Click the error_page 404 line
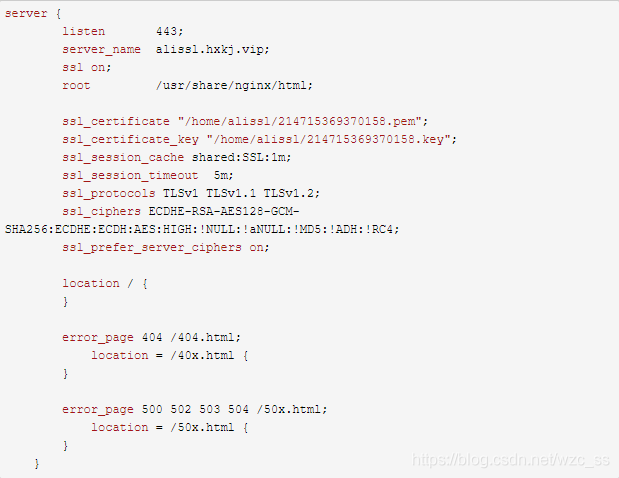 tap(152, 337)
